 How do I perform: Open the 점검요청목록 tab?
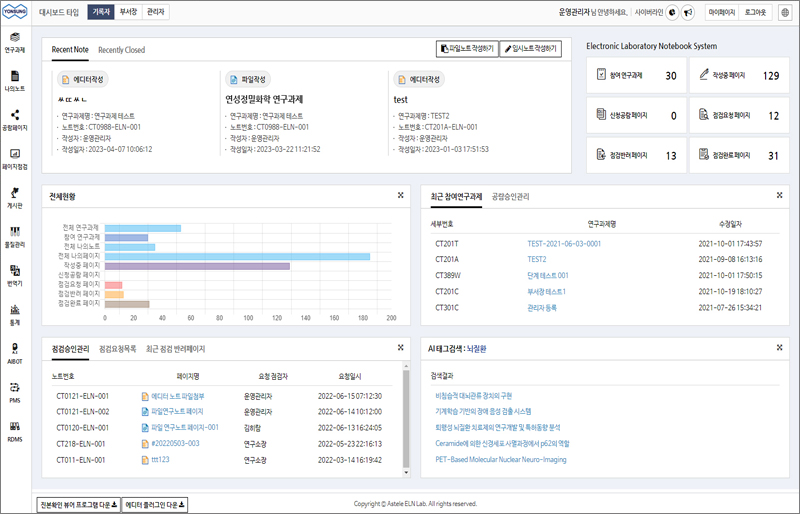click(x=118, y=349)
